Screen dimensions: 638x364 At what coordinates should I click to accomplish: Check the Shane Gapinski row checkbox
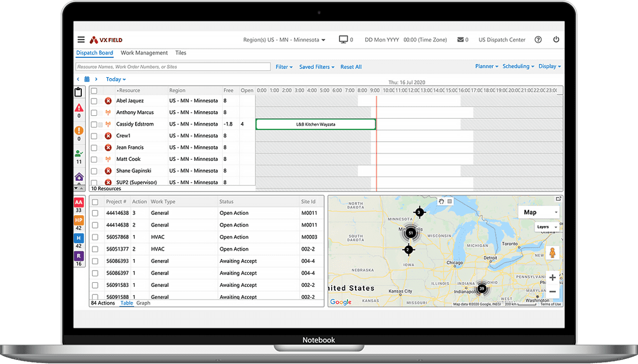click(x=94, y=171)
